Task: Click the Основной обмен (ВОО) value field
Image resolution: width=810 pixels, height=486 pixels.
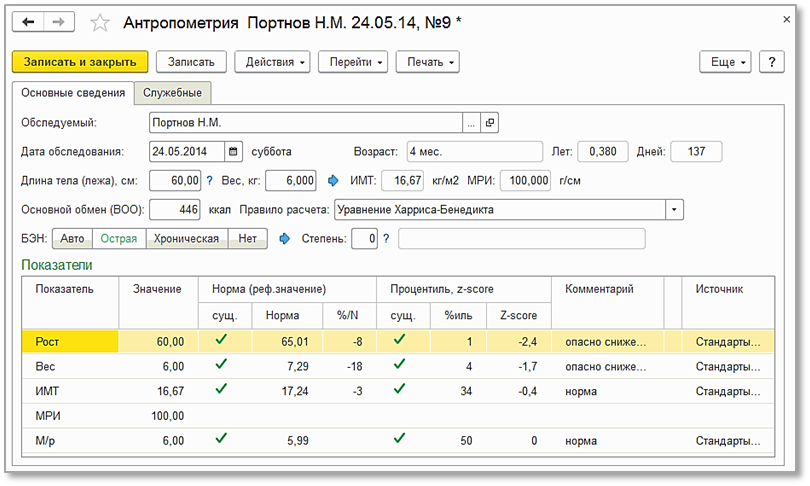Action: pyautogui.click(x=175, y=210)
